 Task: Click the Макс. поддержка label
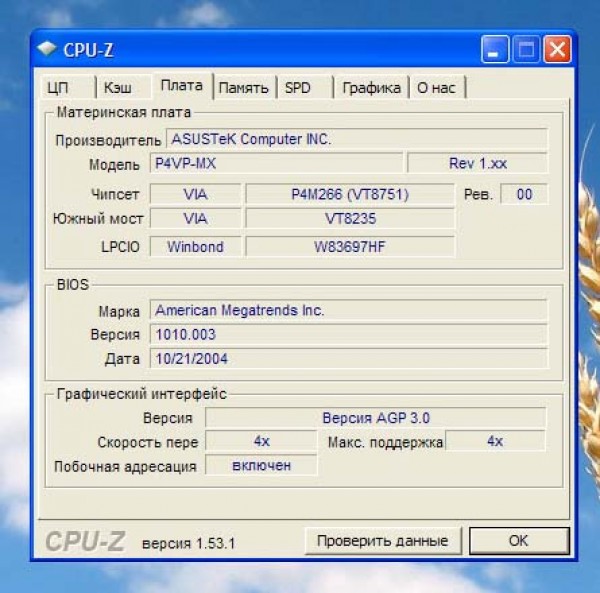385,443
